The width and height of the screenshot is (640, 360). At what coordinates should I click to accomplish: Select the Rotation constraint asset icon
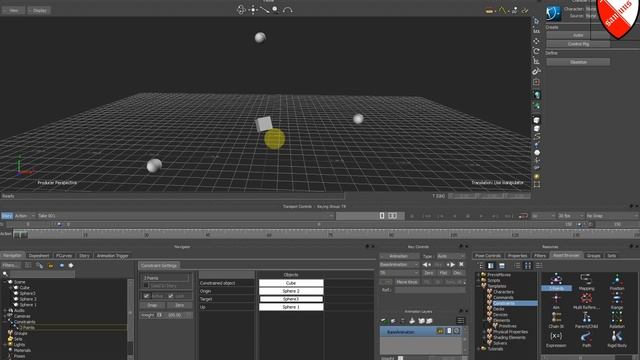(617, 318)
